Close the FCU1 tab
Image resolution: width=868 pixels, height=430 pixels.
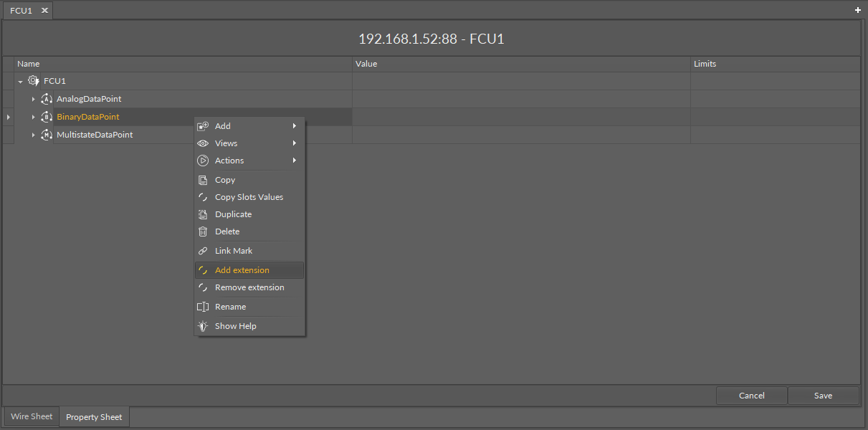coord(44,11)
